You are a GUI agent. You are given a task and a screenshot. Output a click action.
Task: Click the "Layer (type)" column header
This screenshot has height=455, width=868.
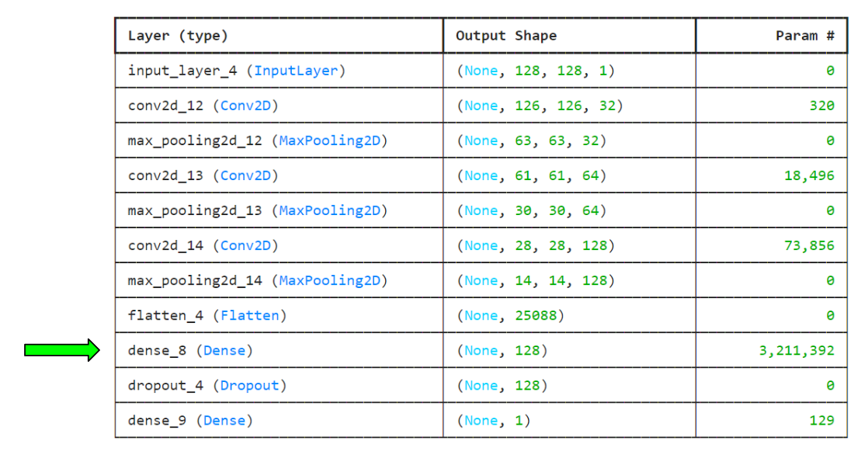pos(178,36)
